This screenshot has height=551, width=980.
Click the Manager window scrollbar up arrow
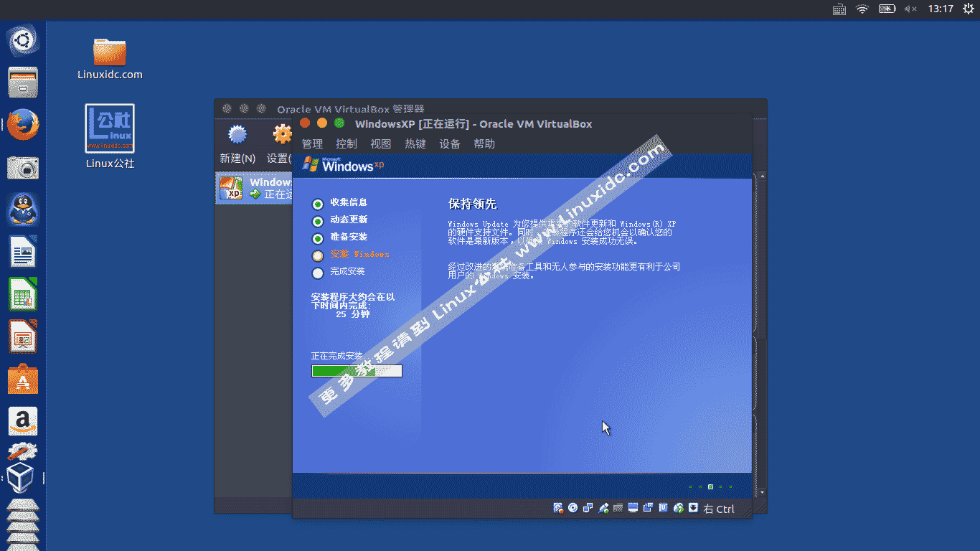pyautogui.click(x=762, y=176)
